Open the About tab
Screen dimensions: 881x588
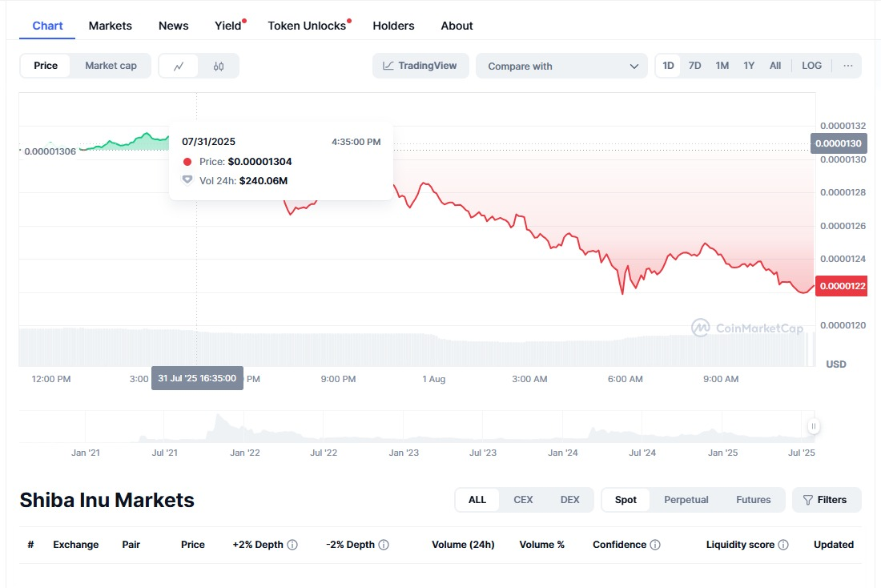pyautogui.click(x=457, y=26)
